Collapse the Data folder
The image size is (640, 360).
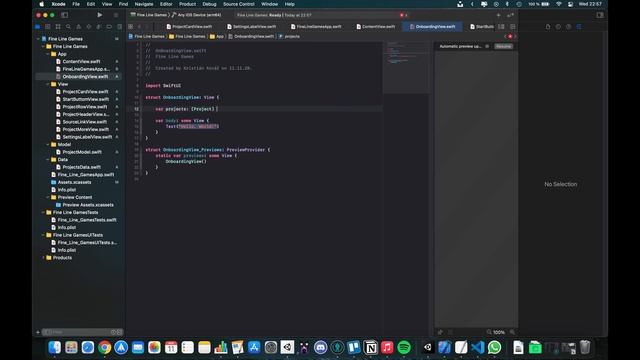point(48,160)
